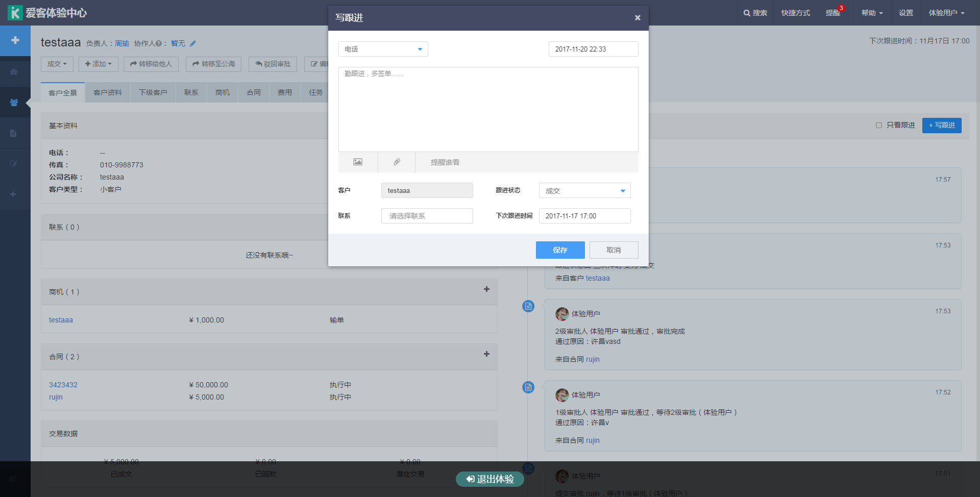This screenshot has width=980, height=497.
Task: Switch to the 客户全景 tab
Action: (63, 92)
